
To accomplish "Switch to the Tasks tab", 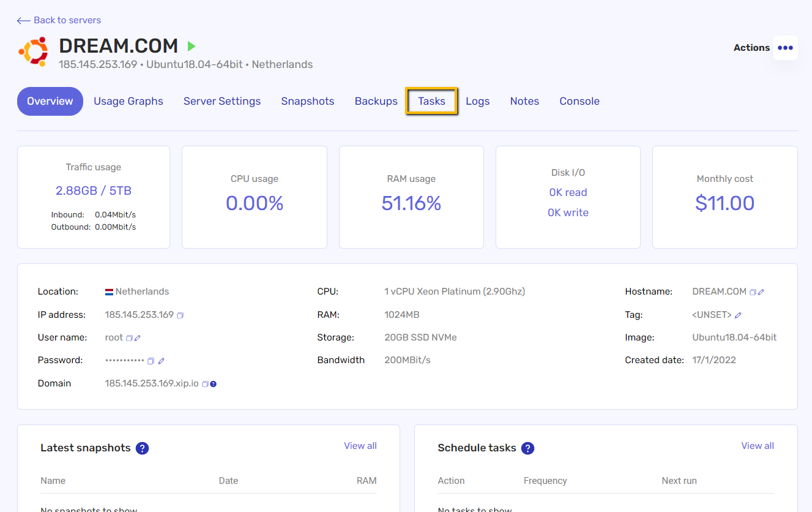I will tap(431, 101).
